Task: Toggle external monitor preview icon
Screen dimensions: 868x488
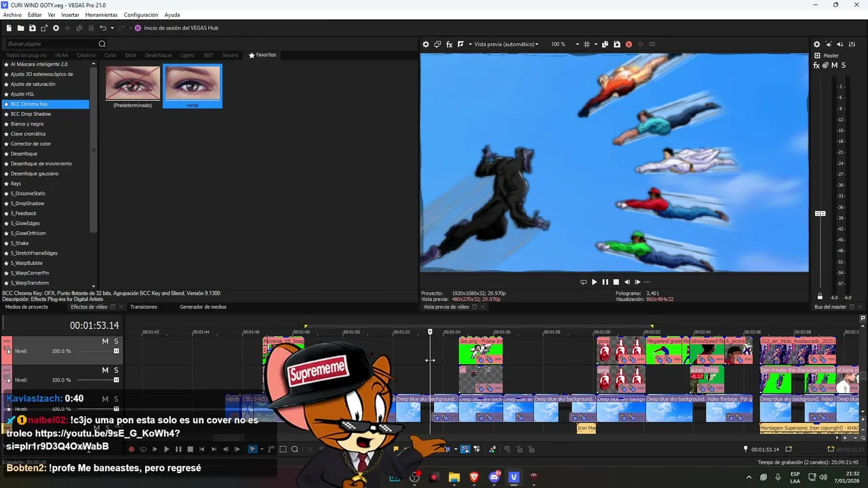Action: coord(437,44)
